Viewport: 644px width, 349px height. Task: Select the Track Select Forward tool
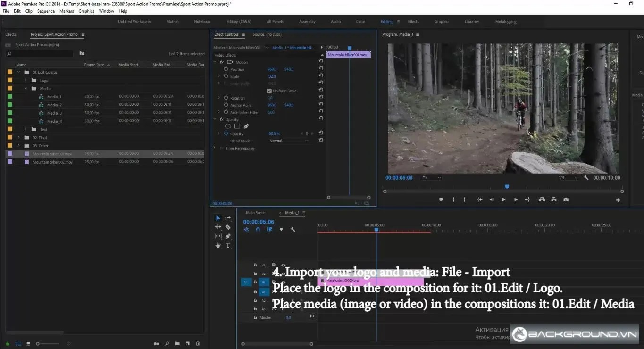click(228, 218)
